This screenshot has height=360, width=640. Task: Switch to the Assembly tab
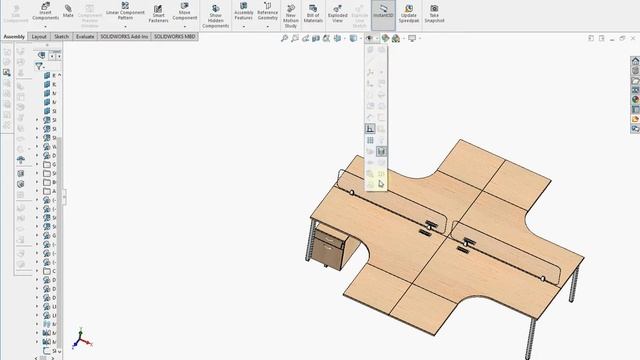(x=14, y=37)
